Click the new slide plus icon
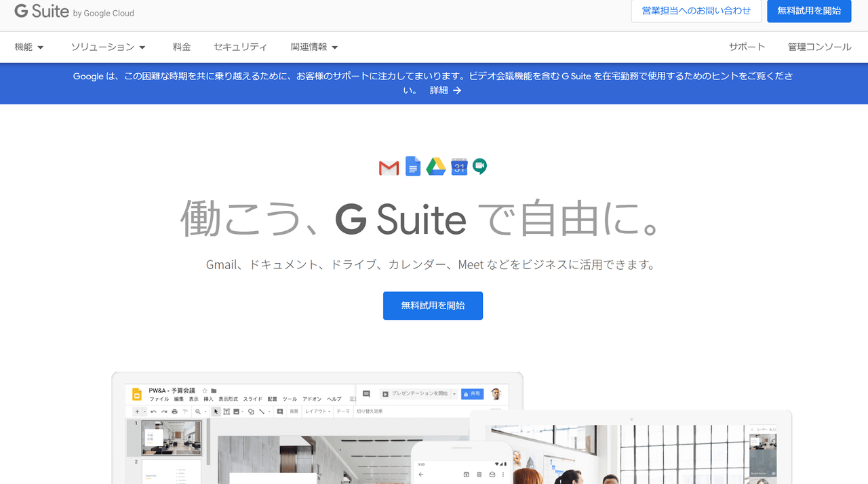Screen dimensions: 868x484 click(x=137, y=411)
